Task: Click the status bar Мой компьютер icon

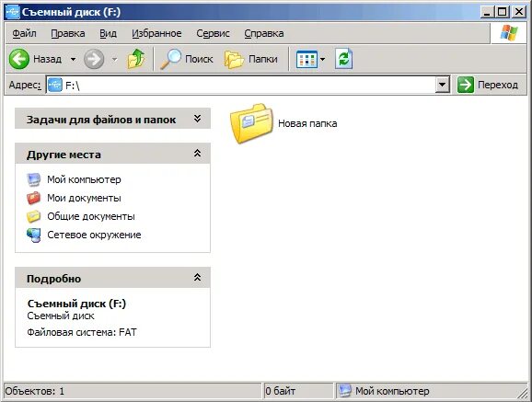Action: [345, 391]
